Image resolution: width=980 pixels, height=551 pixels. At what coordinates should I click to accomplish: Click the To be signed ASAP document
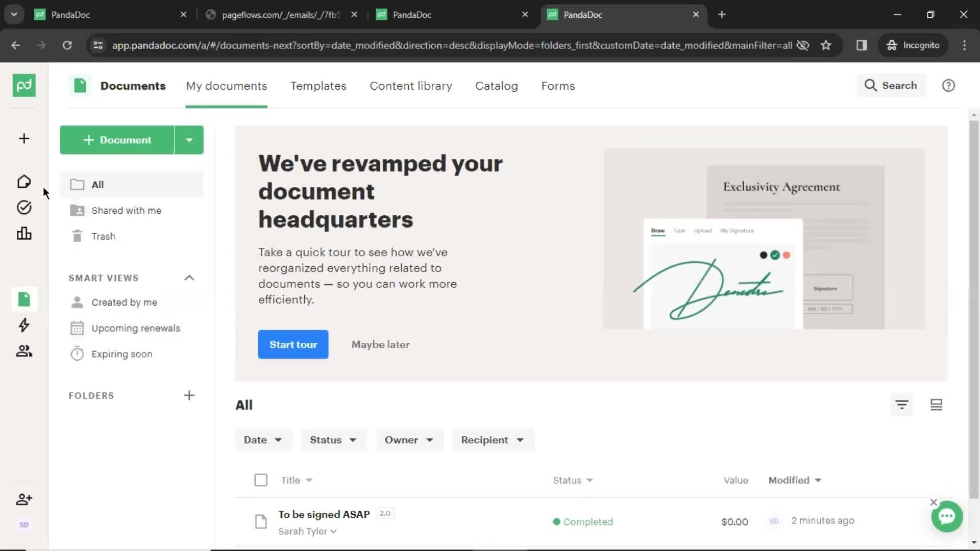click(x=324, y=514)
